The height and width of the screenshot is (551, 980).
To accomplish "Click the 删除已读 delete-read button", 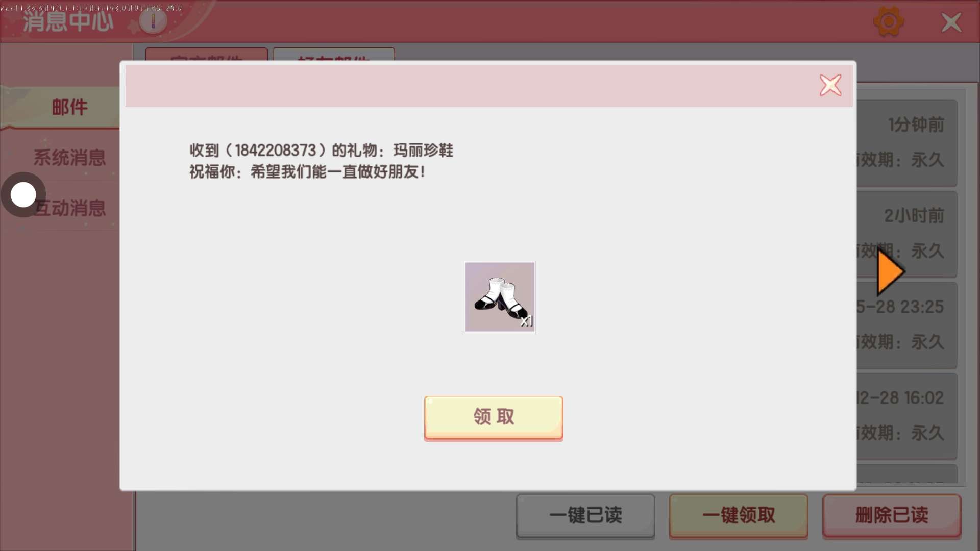I will point(892,515).
